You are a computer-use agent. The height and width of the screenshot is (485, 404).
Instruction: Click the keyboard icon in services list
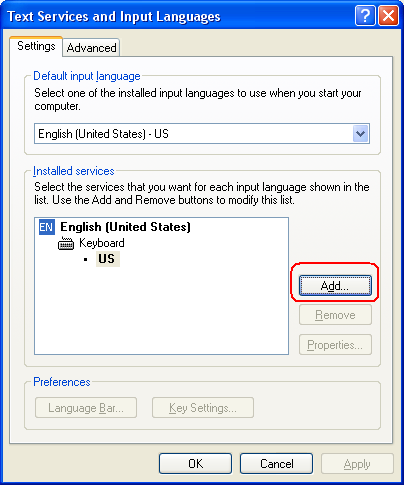(66, 243)
